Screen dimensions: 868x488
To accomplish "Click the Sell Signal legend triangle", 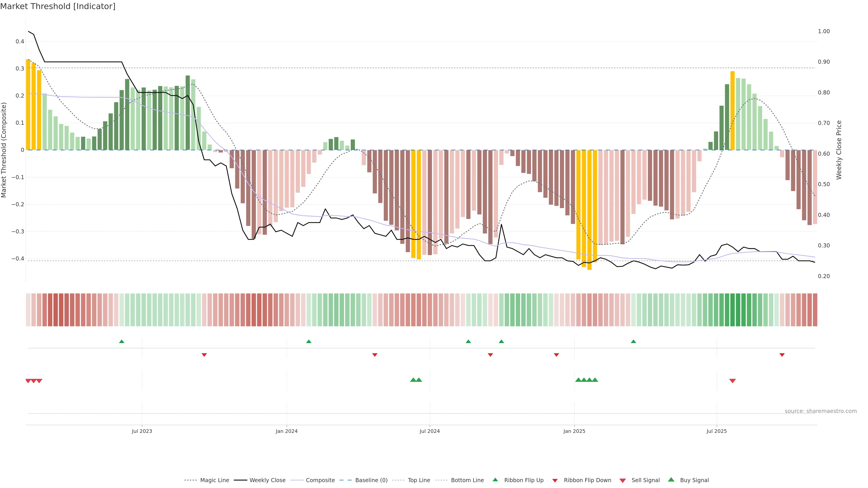I will (x=622, y=480).
